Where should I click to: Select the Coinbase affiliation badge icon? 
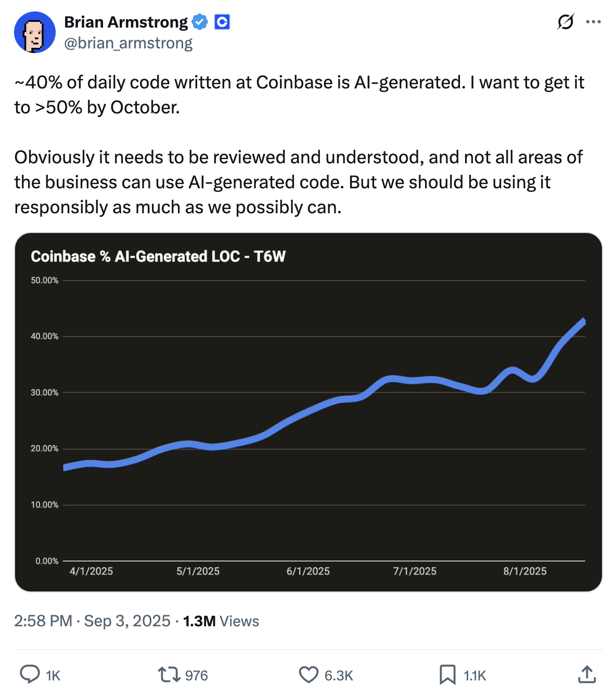[x=222, y=22]
